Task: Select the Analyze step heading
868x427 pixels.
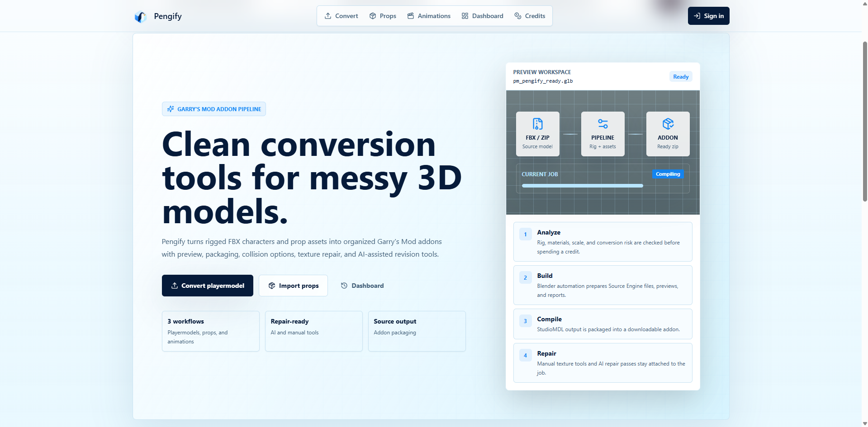Action: (x=549, y=232)
